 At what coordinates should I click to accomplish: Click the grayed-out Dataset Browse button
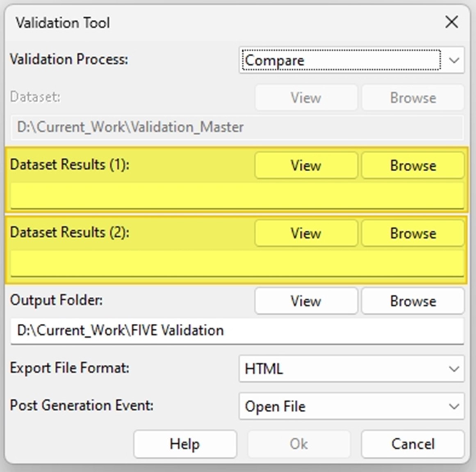(412, 98)
